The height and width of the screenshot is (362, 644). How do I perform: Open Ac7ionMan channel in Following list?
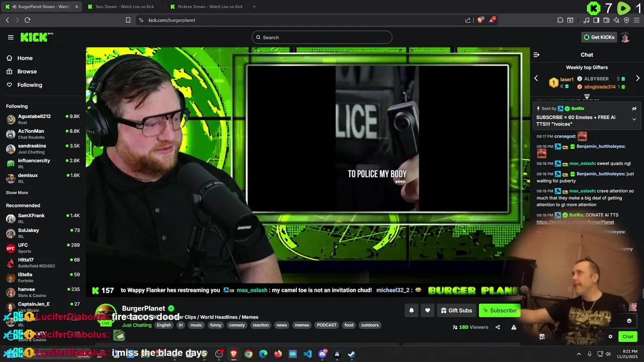tap(43, 134)
